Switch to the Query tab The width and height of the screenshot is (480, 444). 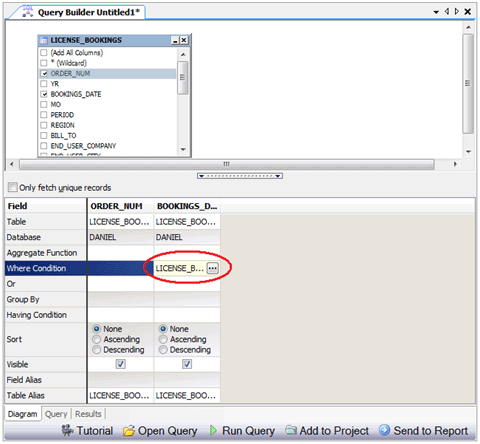pos(56,414)
